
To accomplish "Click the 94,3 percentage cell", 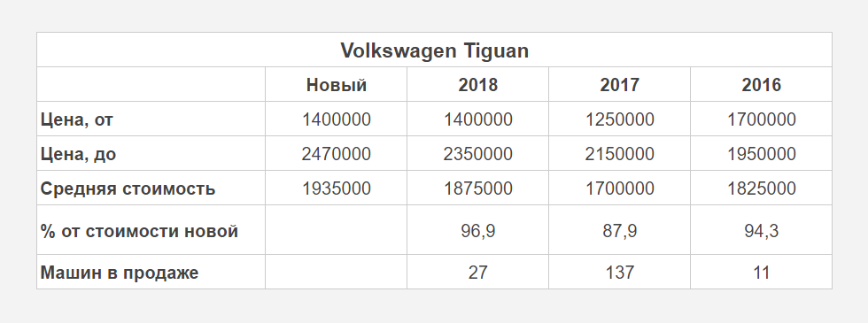I will point(761,231).
